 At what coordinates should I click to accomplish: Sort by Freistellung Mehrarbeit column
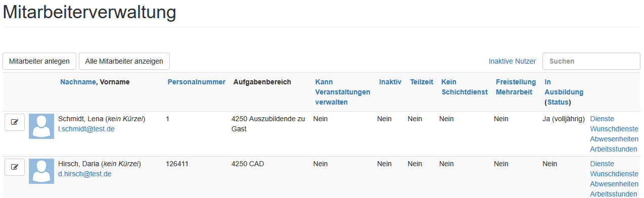(x=516, y=87)
